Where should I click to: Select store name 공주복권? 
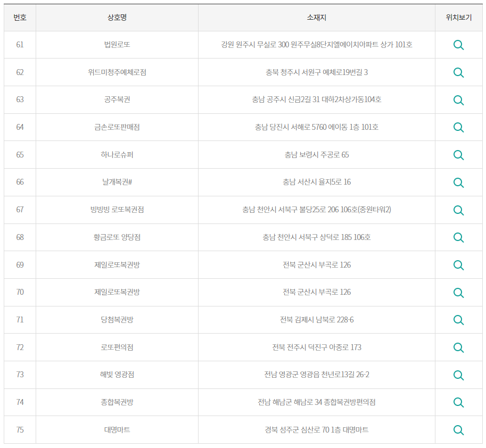pos(117,99)
